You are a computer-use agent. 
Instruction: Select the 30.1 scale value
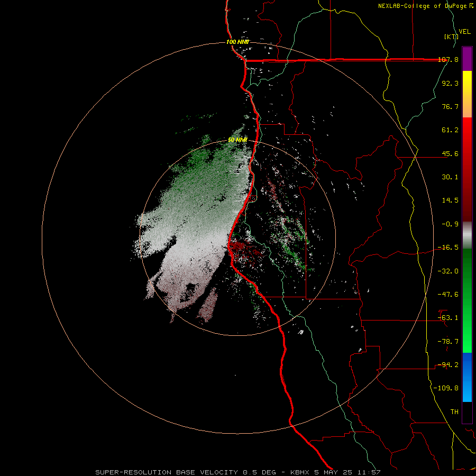tap(450, 177)
